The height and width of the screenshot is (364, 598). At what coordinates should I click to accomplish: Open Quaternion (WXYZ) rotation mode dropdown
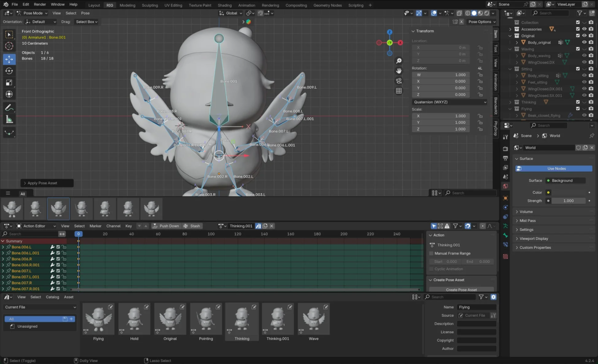tap(449, 102)
